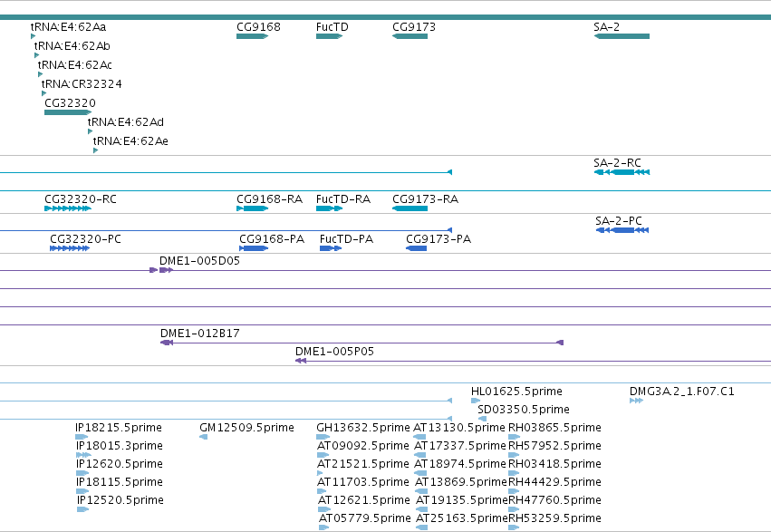Click the tRNA:E4:62Ab label
Screen dimensions: 771x532
(72, 46)
